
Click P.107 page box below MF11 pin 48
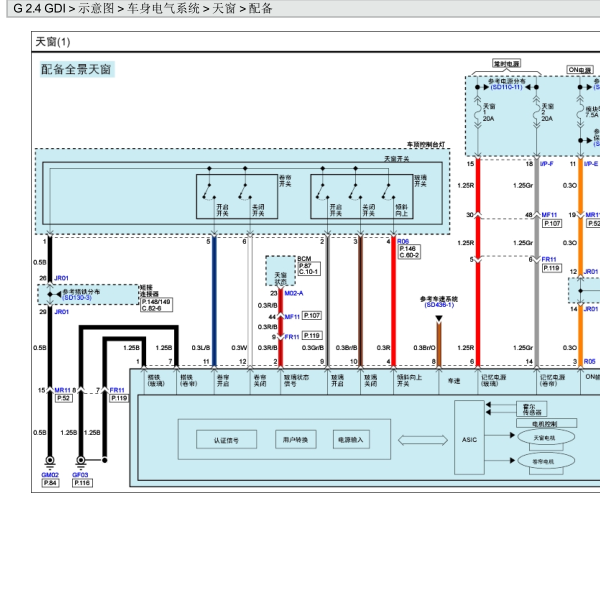552,223
